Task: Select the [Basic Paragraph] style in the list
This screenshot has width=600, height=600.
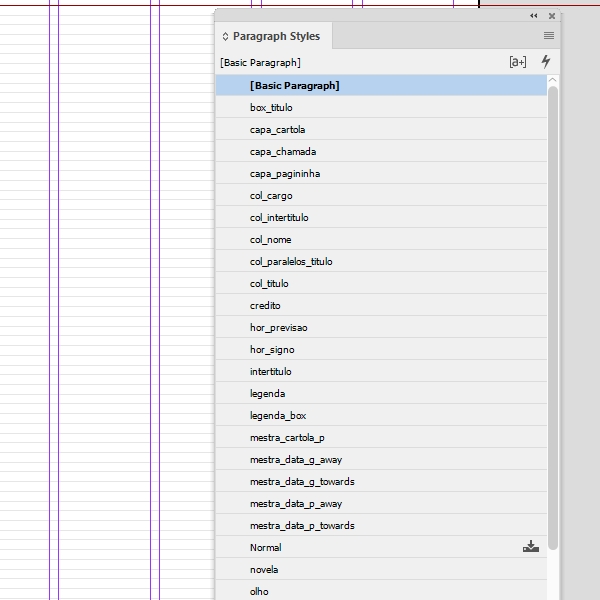Action: coord(381,85)
